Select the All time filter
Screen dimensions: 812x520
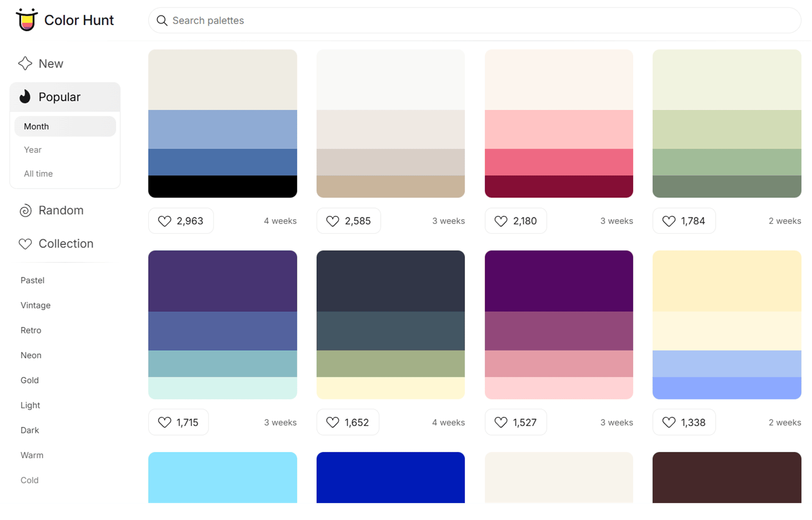[38, 173]
